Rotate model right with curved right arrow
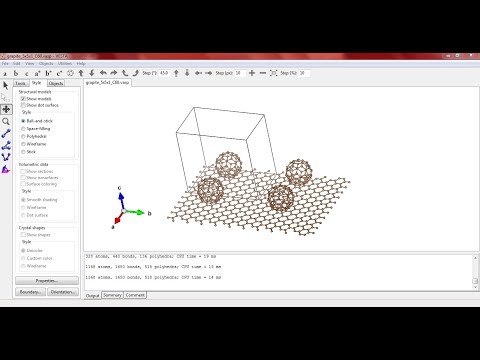 point(114,73)
